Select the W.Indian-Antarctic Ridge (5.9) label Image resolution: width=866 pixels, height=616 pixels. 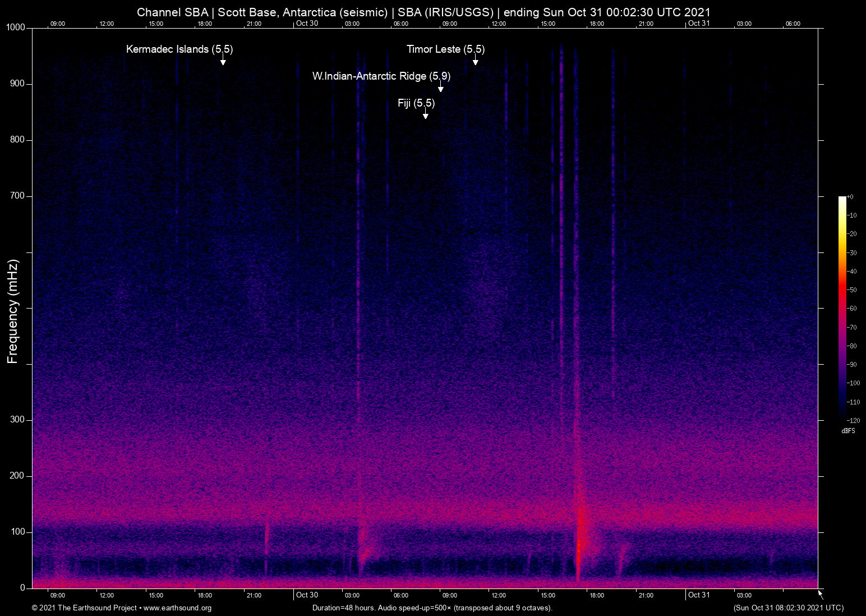[381, 76]
